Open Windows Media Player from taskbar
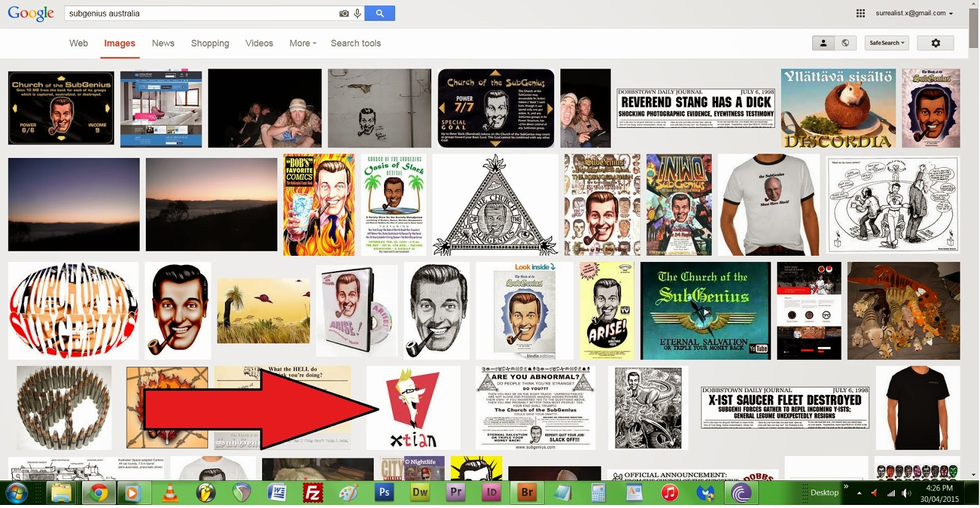 coord(134,493)
